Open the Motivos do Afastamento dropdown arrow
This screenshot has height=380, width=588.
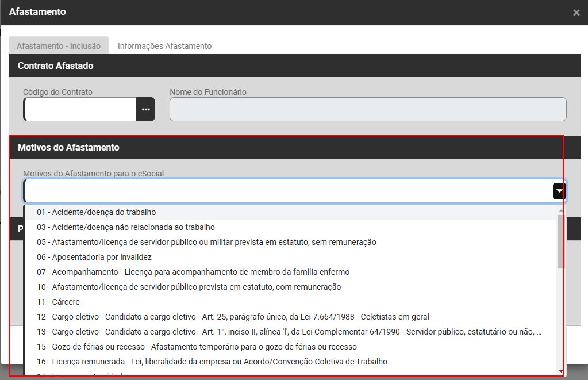tap(559, 191)
